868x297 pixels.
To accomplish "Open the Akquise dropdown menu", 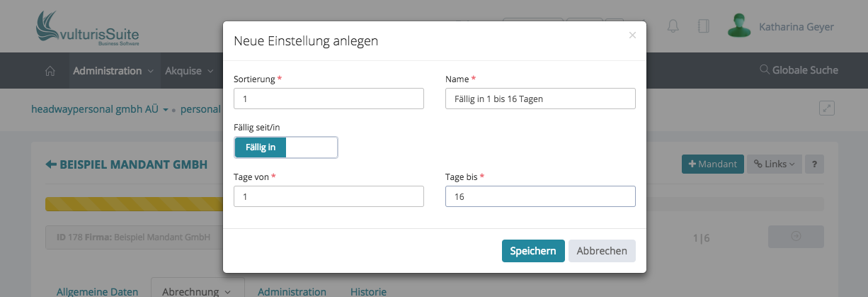I will point(189,71).
